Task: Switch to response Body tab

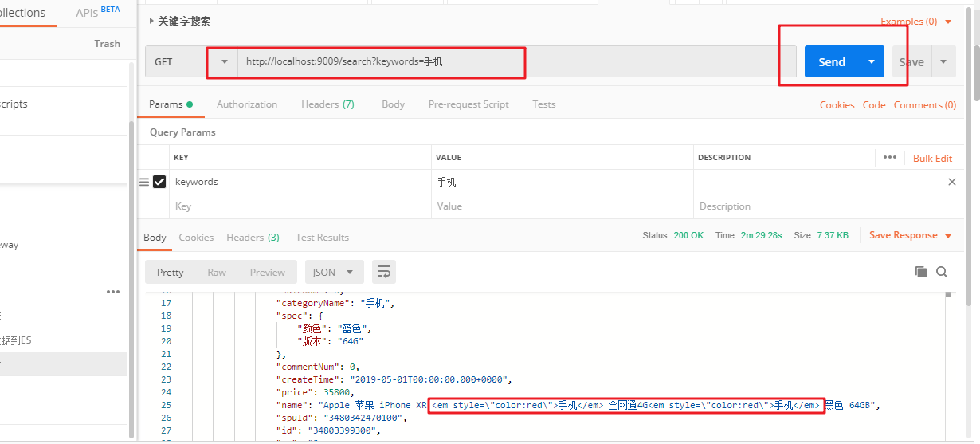Action: click(155, 238)
